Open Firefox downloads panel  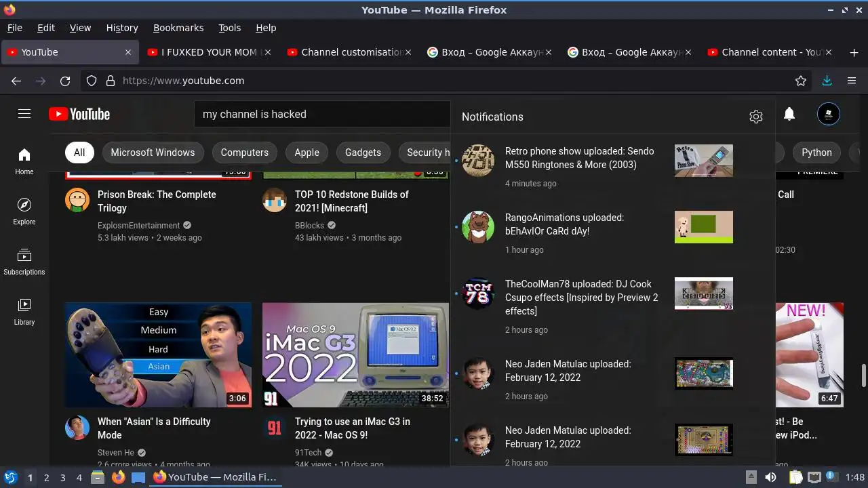pos(827,81)
